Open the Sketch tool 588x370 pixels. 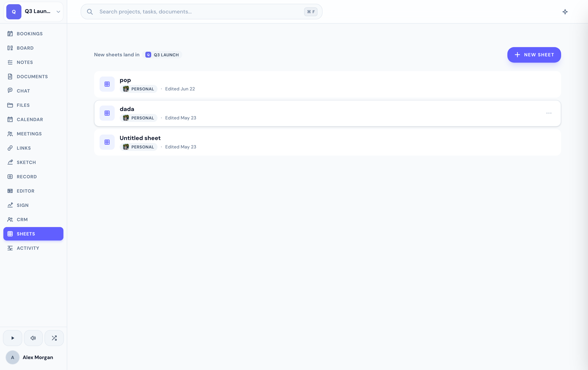pos(33,162)
